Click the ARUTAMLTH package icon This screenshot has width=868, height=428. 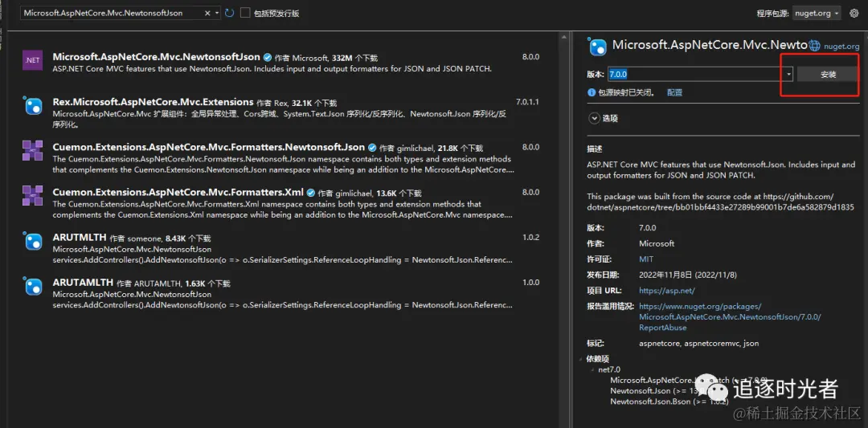coord(32,286)
